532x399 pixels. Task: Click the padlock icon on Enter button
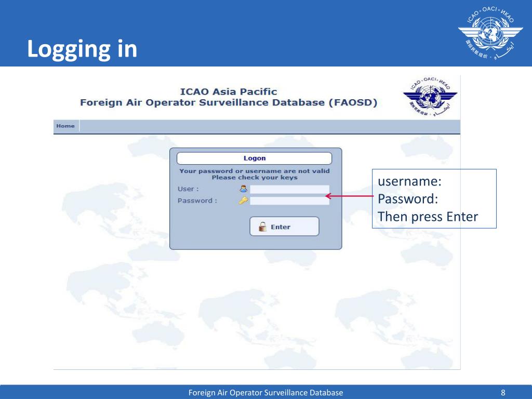coord(262,227)
